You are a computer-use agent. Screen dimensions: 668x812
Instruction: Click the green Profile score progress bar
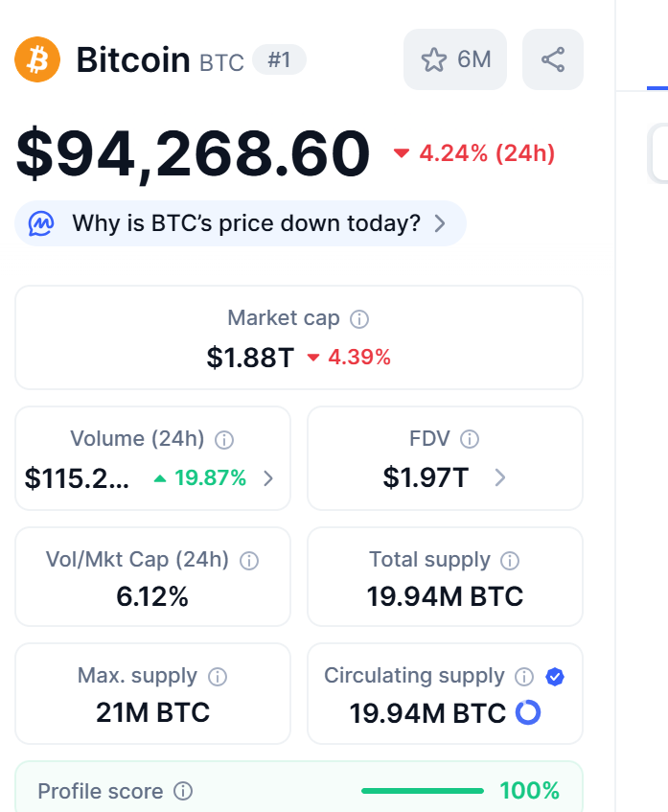click(422, 791)
